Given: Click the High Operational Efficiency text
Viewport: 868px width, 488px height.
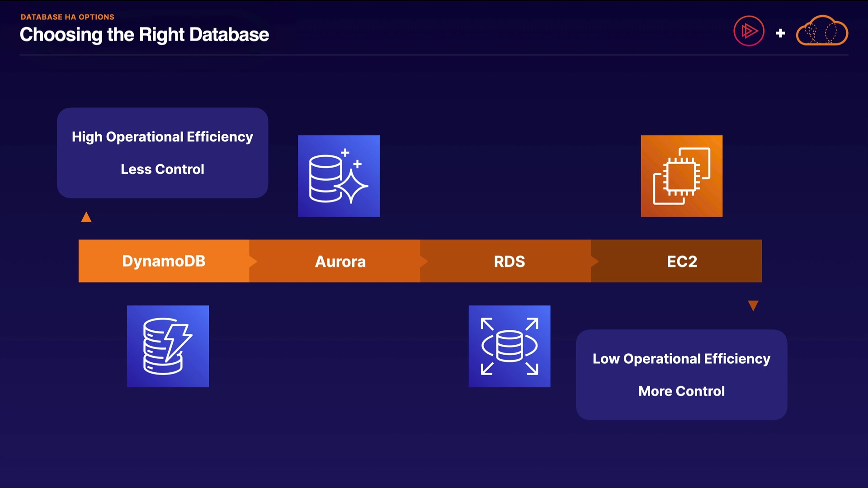Looking at the screenshot, I should pyautogui.click(x=162, y=137).
